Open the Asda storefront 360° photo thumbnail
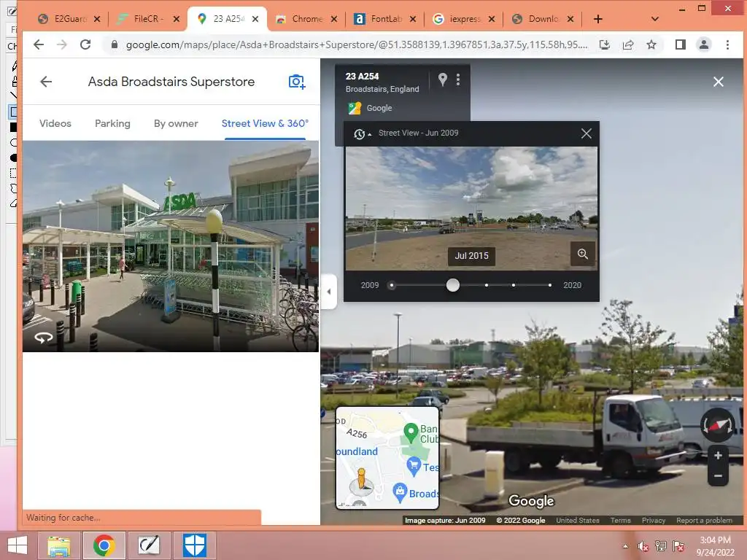The width and height of the screenshot is (747, 560). (x=171, y=246)
